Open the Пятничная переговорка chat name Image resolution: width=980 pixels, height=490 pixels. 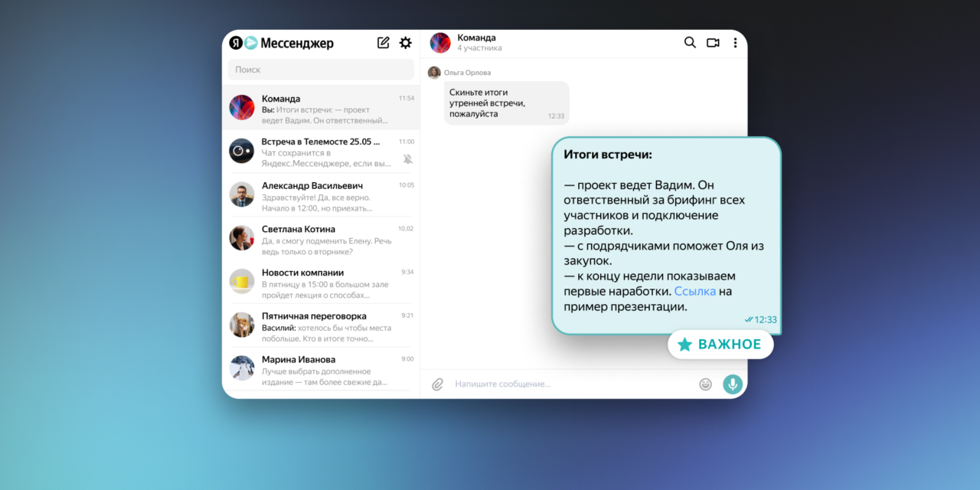314,316
